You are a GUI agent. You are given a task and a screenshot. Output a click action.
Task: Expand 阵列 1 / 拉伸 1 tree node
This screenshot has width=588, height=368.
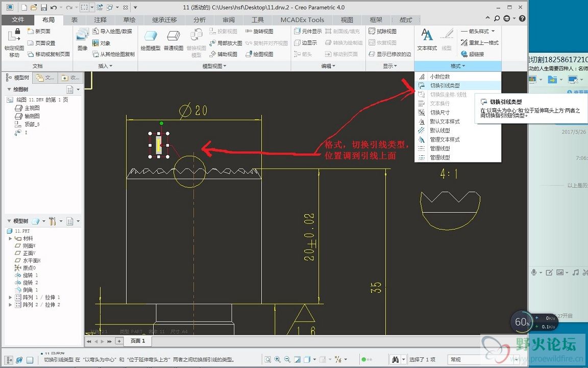pyautogui.click(x=10, y=297)
